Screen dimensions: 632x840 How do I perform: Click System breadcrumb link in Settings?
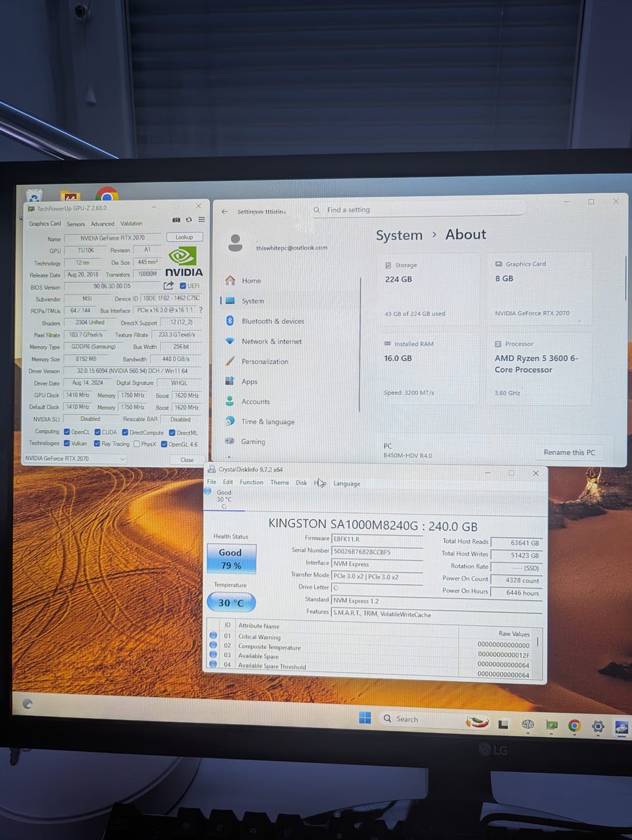[399, 235]
